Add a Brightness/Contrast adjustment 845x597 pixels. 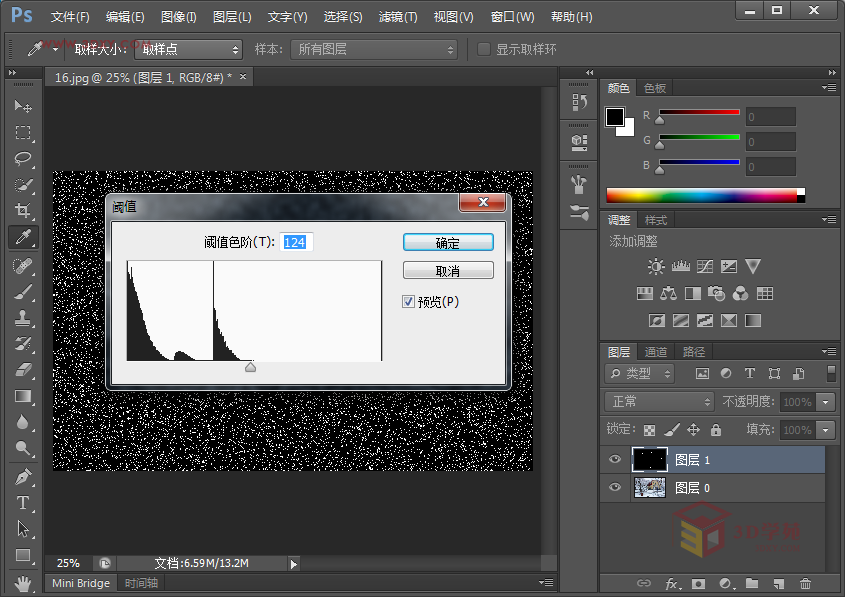click(656, 266)
